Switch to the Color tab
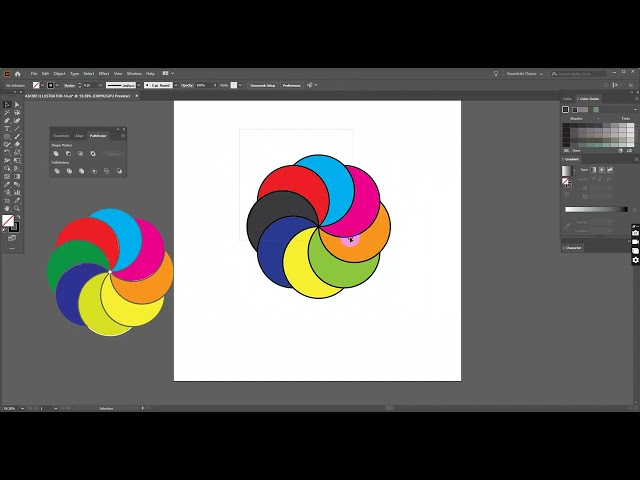Viewport: 640px width, 480px height. 567,99
